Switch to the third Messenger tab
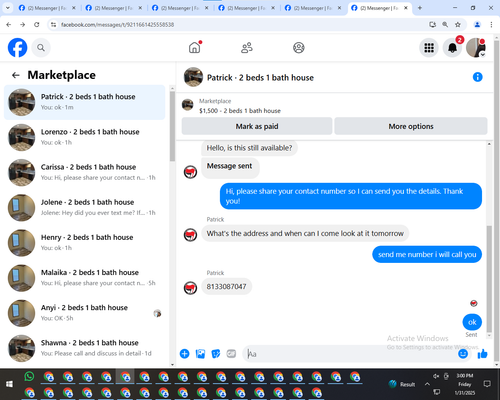Image resolution: width=500 pixels, height=400 pixels. (179, 8)
